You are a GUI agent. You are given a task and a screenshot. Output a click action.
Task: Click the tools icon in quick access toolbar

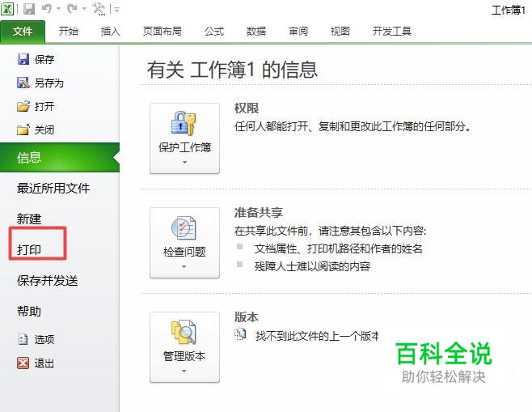point(99,9)
